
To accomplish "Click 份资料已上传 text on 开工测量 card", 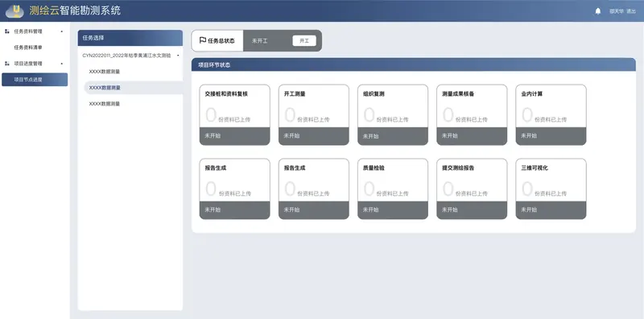I will pos(313,119).
